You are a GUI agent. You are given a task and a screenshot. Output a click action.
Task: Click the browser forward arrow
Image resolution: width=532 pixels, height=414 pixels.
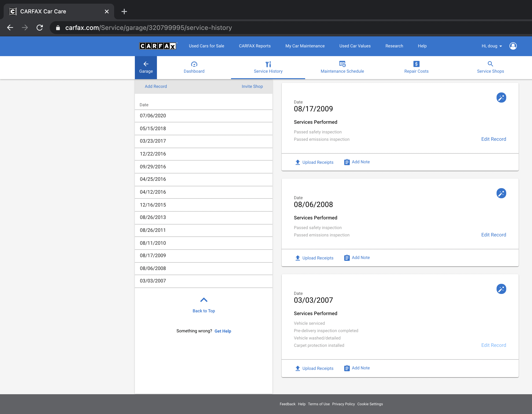point(25,28)
